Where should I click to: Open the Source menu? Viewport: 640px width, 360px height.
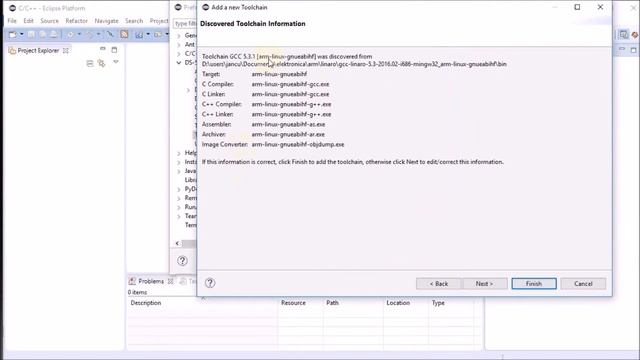coord(49,21)
